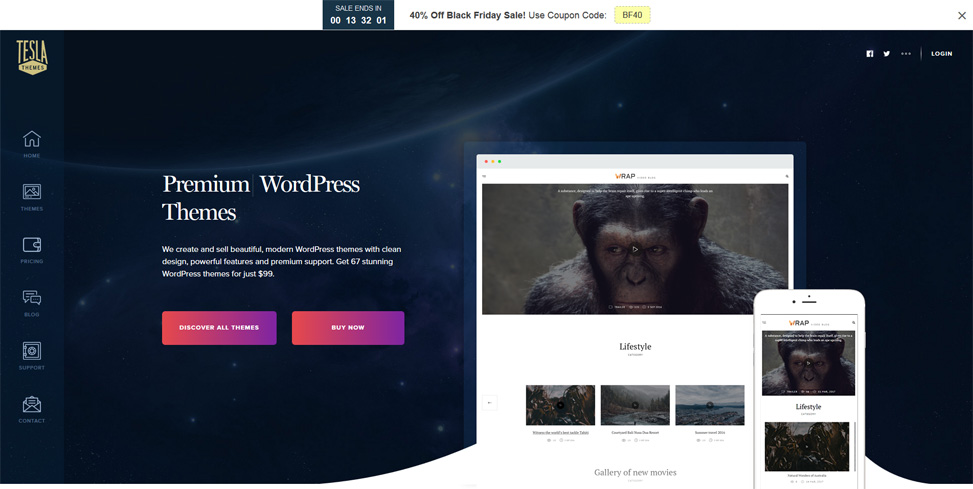
Task: Click the BF40 coupon code badge
Action: [632, 15]
